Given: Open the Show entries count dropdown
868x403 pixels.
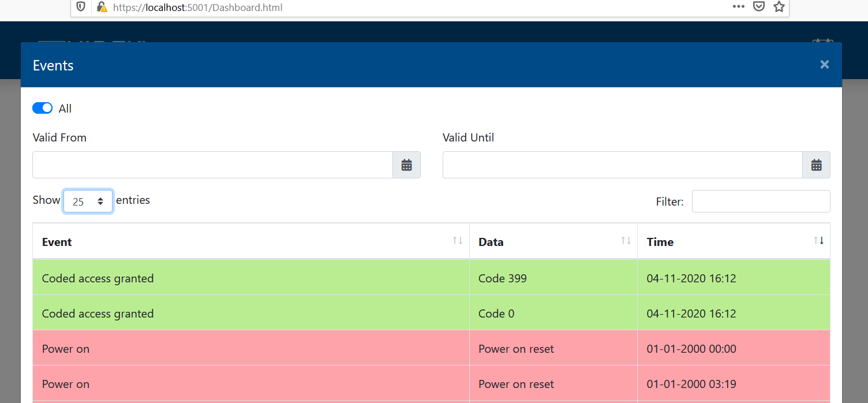Looking at the screenshot, I should click(88, 201).
